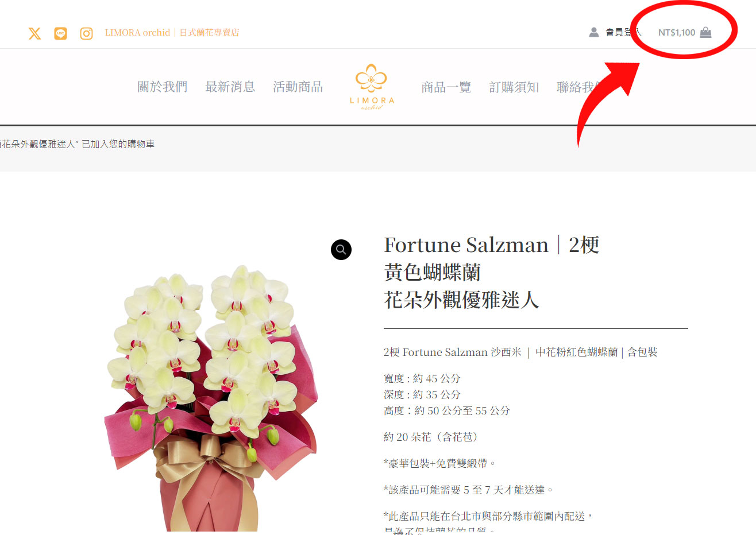Click the Fortune Salzman product title
The height and width of the screenshot is (535, 756).
pos(492,272)
